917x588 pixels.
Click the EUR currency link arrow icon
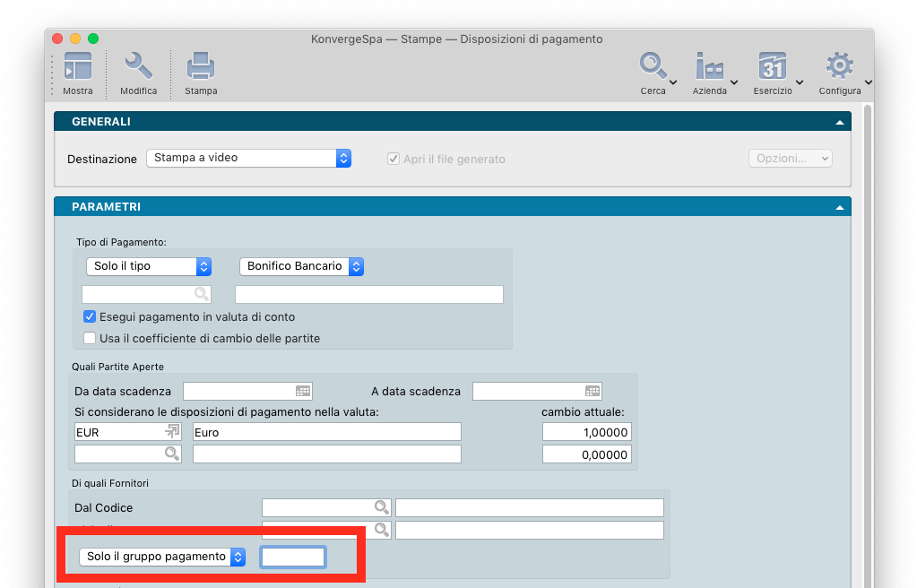[x=171, y=432]
